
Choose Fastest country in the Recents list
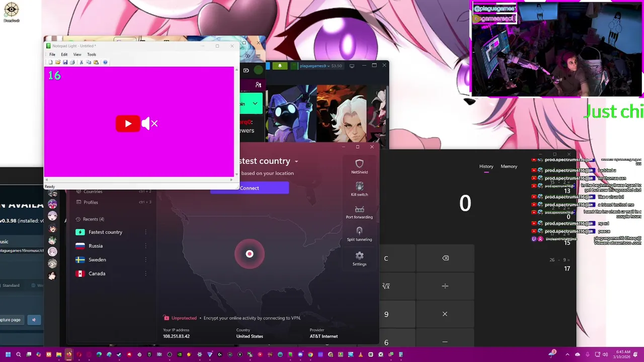pos(105,232)
